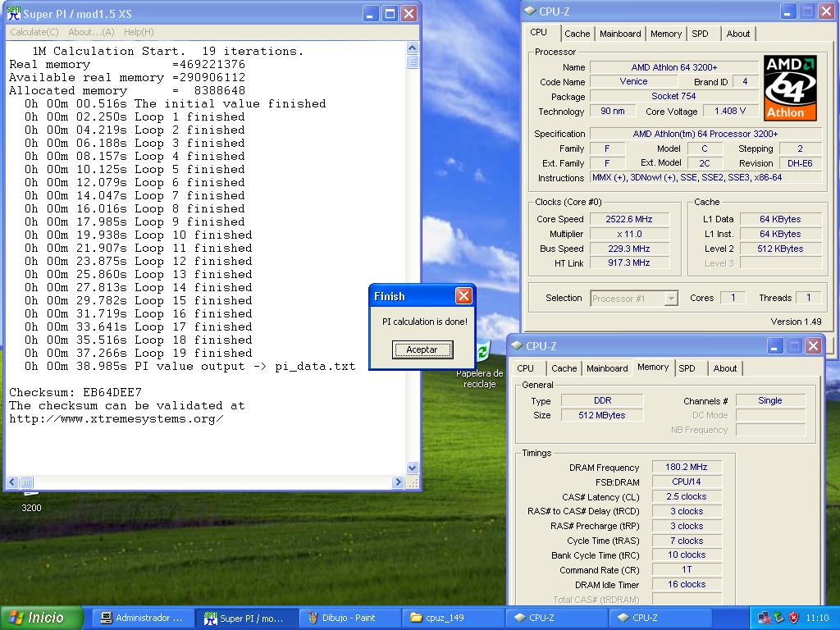Switch to Dibujo - Paint taskbar item

(x=348, y=619)
